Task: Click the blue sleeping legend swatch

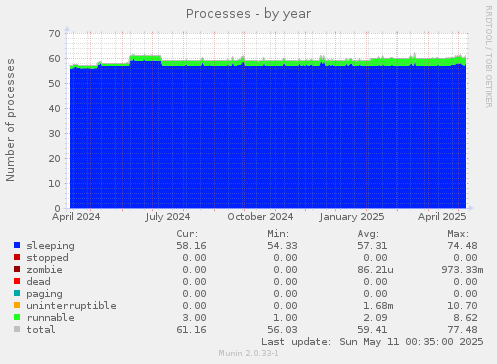Action: (17, 245)
